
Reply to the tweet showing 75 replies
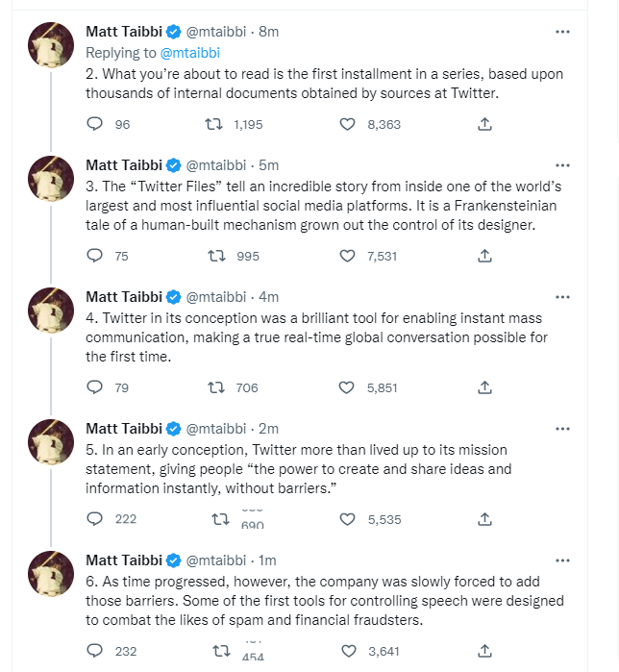click(94, 256)
